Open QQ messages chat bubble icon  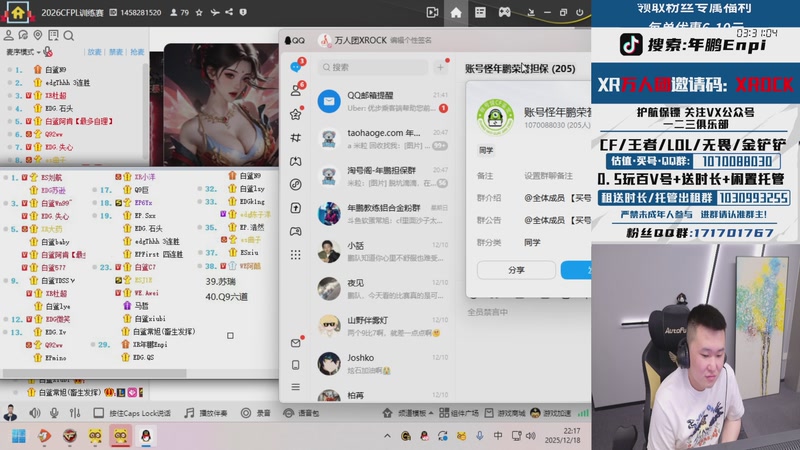tap(296, 67)
